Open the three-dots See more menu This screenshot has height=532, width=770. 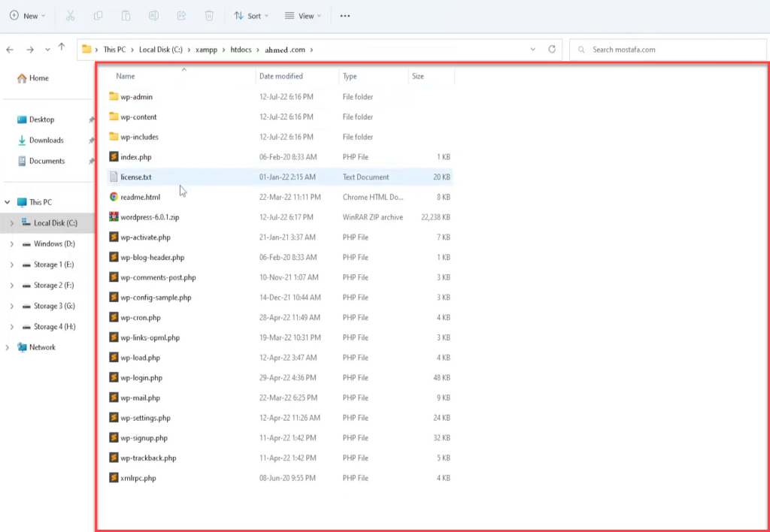344,16
